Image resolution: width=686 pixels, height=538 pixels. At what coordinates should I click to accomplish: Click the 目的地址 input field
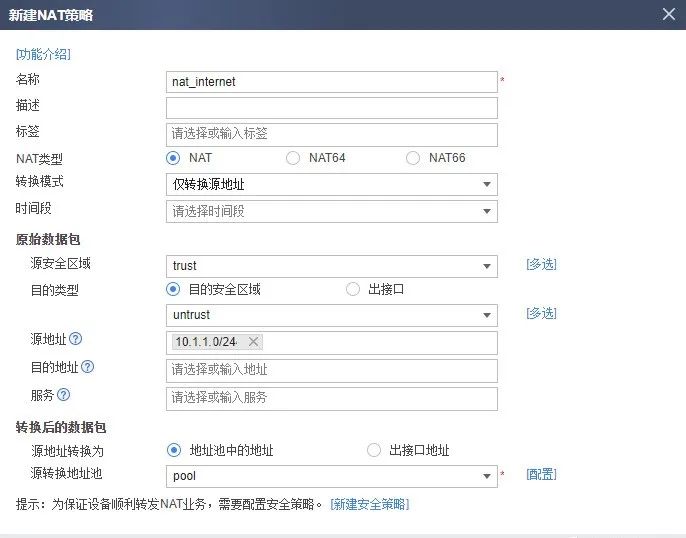pos(332,370)
